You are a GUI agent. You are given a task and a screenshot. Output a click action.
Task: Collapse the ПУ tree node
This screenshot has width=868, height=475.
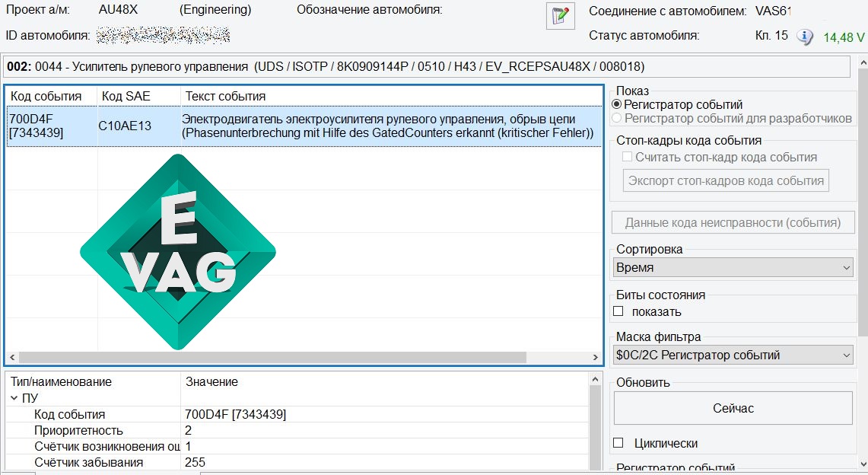coord(14,398)
